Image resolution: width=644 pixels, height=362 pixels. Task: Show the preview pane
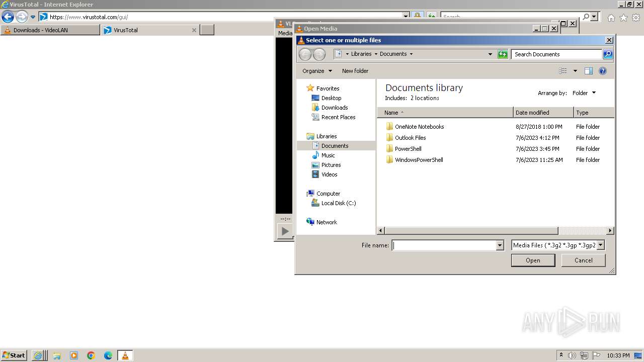click(589, 71)
